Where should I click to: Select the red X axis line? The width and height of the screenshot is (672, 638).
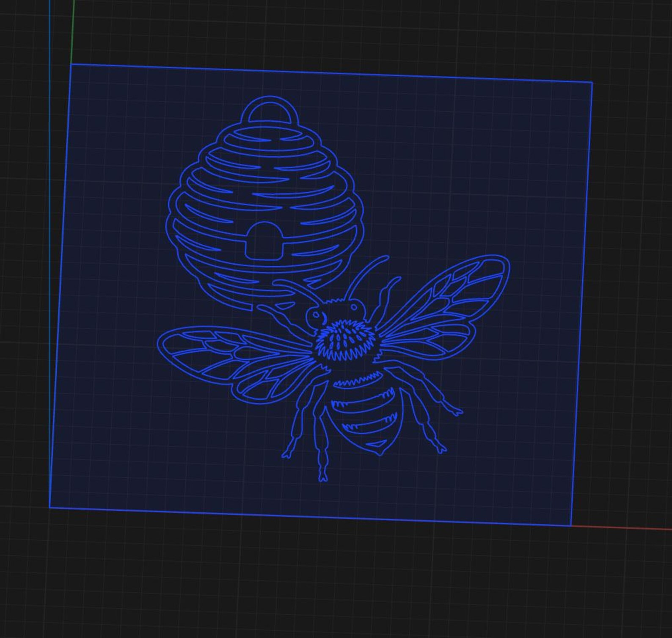click(x=621, y=528)
